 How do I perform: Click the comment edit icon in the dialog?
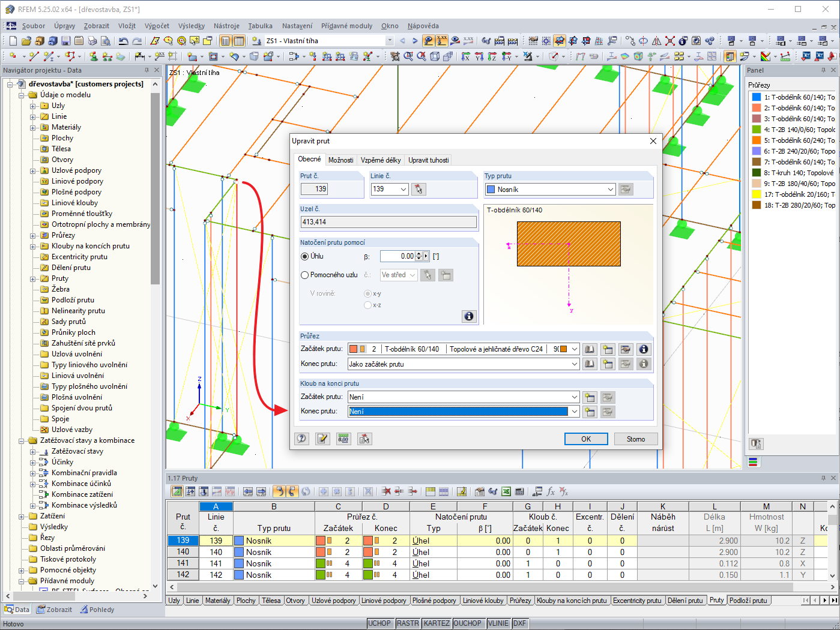[x=322, y=439]
